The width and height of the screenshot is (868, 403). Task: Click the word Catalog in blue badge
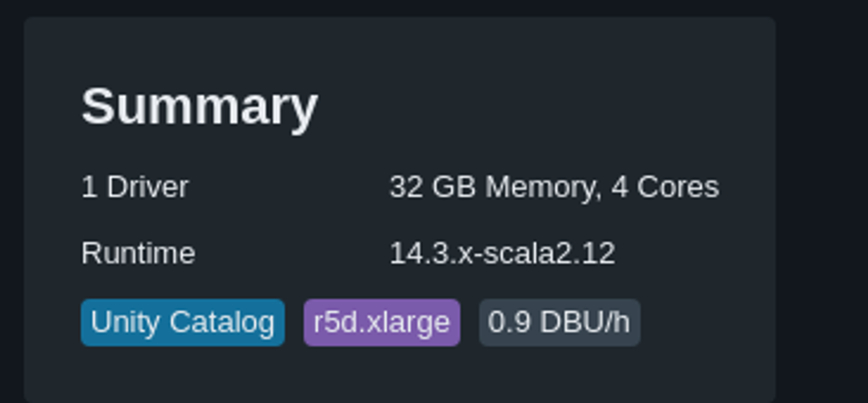click(222, 322)
